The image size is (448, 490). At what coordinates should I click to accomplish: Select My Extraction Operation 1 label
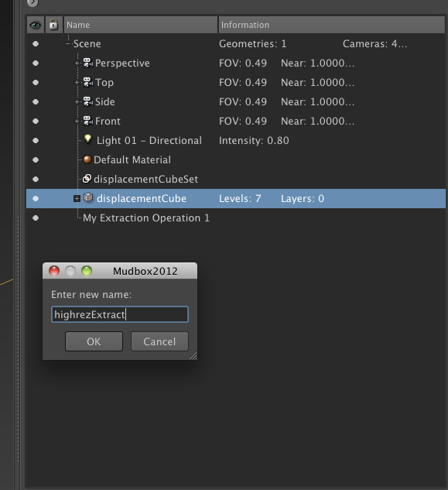click(146, 218)
